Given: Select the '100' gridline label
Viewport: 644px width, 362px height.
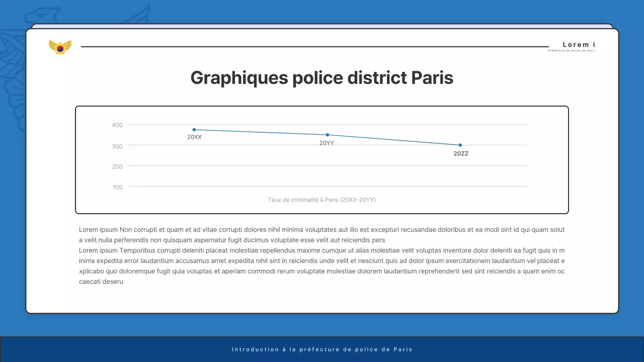Looking at the screenshot, I should point(117,187).
